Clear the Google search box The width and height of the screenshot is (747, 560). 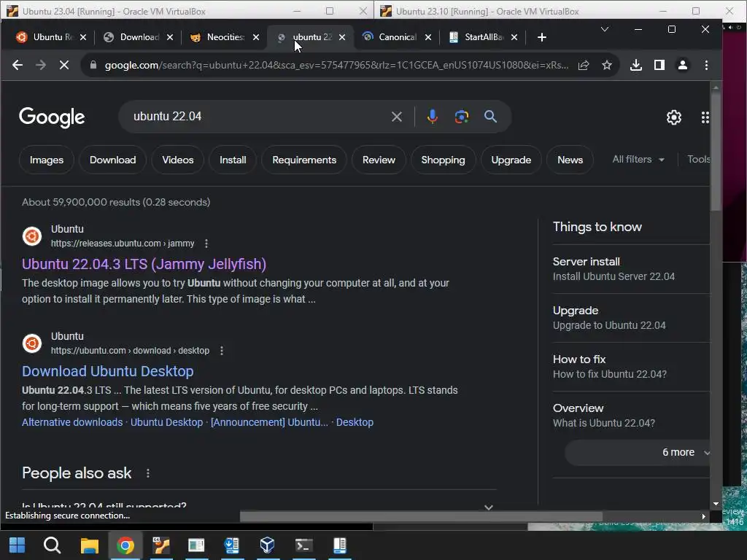tap(396, 117)
